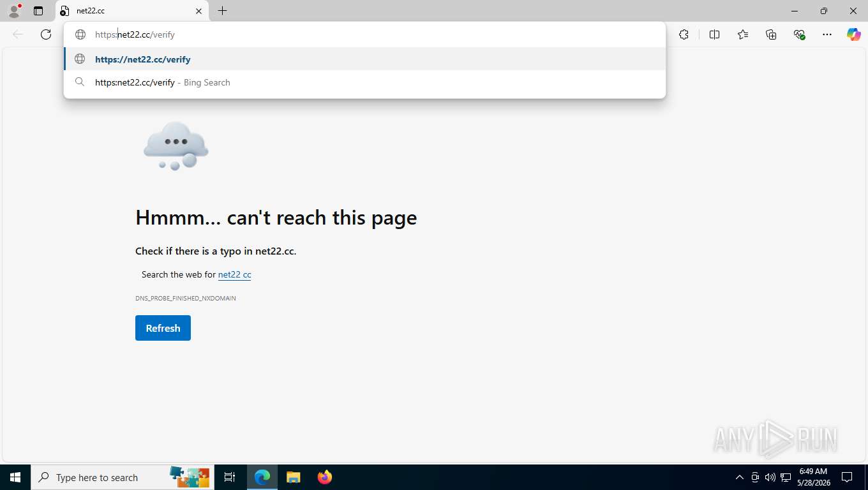868x490 pixels.
Task: Click the back navigation arrow
Action: 18,34
